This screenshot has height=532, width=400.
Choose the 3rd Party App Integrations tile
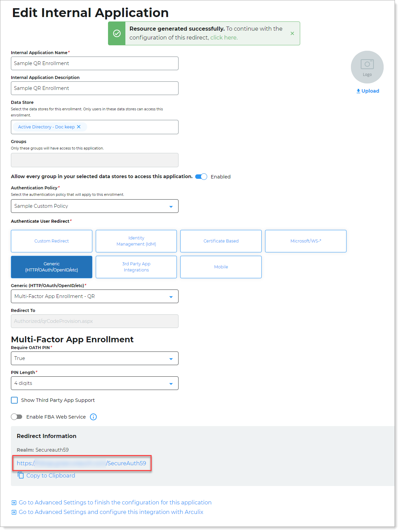coord(136,267)
